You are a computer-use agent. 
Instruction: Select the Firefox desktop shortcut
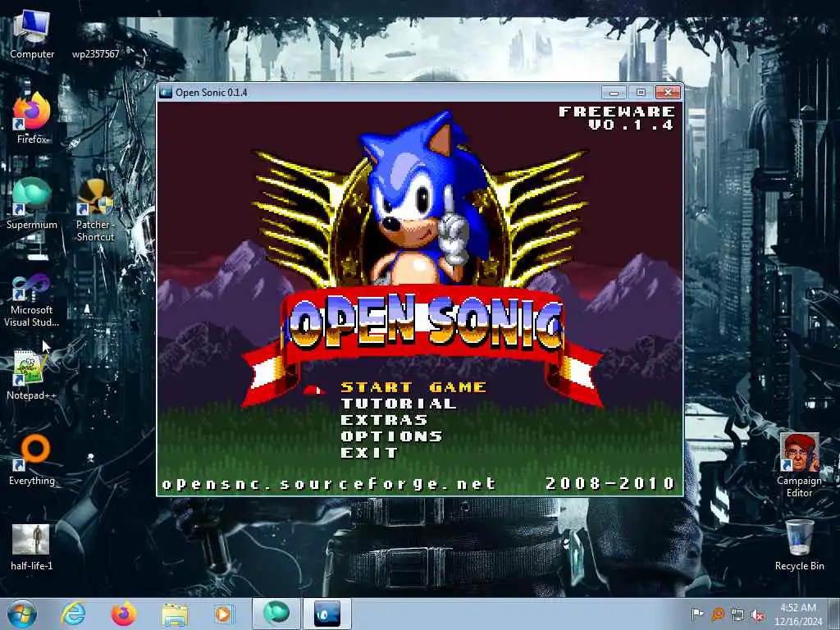(x=32, y=118)
